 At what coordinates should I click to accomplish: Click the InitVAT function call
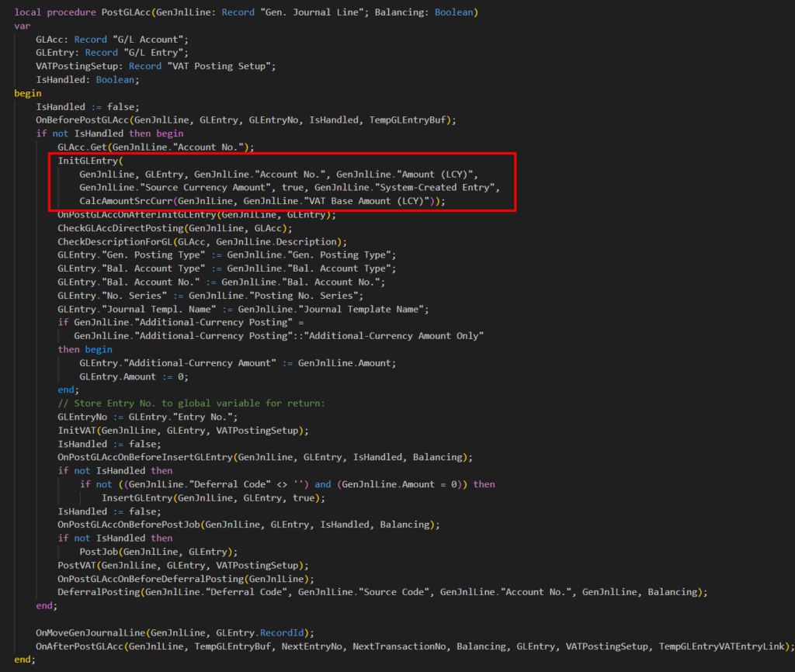pos(76,431)
